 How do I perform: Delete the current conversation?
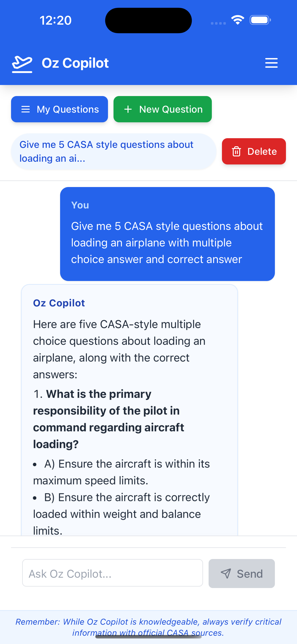(x=254, y=151)
